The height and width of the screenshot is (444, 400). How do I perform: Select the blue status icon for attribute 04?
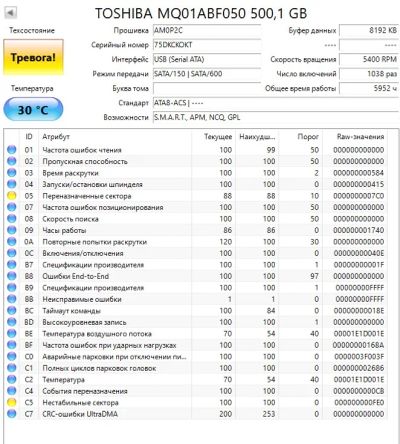coord(12,184)
